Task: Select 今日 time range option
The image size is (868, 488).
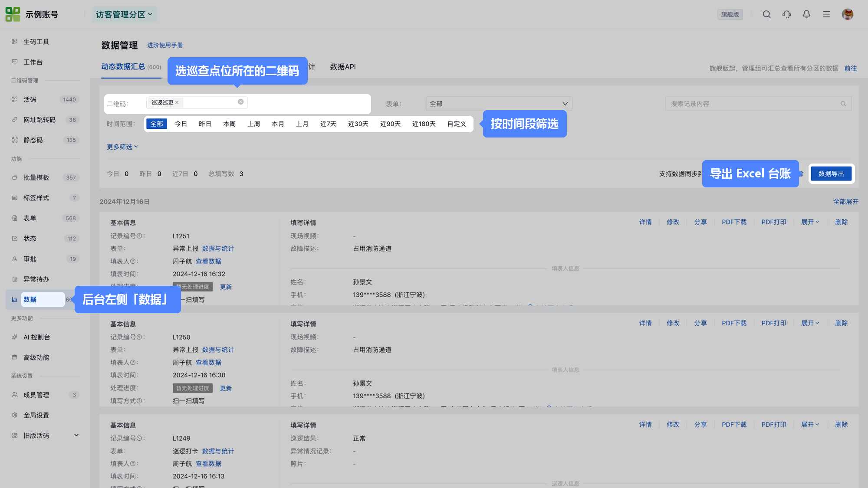Action: (181, 124)
